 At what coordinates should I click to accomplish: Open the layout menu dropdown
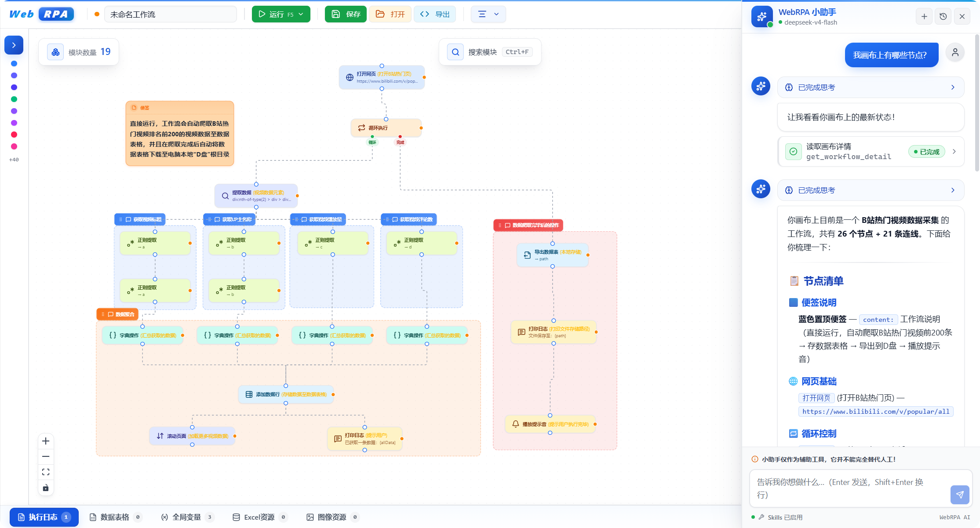coord(488,14)
